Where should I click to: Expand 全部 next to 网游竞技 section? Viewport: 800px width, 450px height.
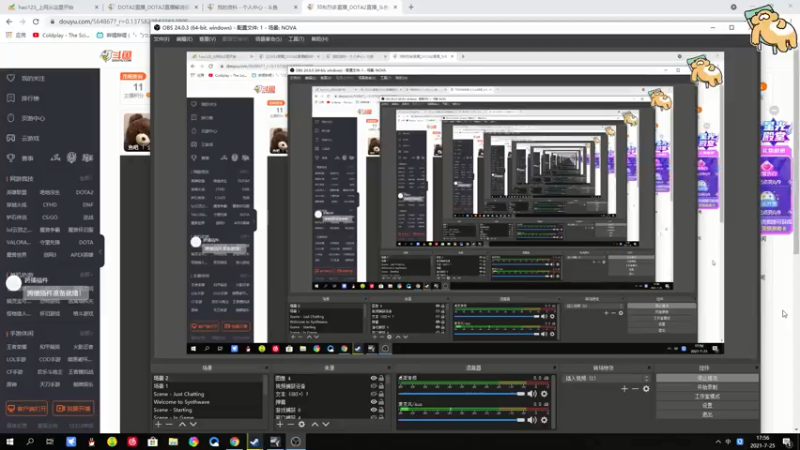click(x=86, y=179)
